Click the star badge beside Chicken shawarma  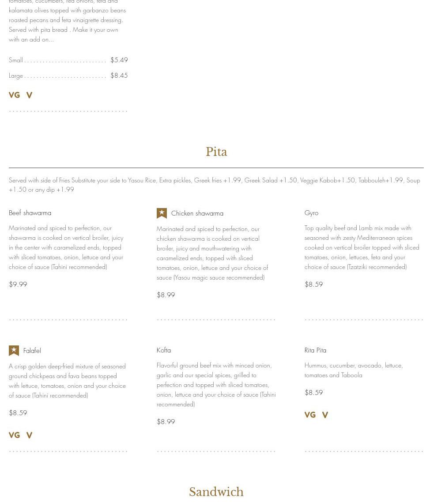[162, 213]
